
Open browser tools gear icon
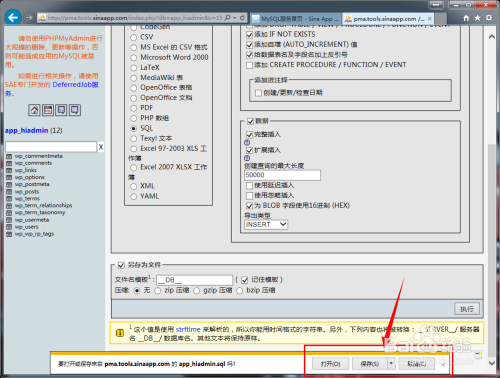click(489, 18)
